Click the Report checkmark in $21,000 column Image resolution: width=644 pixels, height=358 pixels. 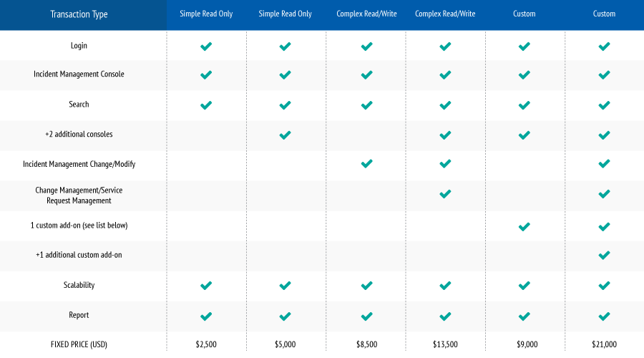604,316
